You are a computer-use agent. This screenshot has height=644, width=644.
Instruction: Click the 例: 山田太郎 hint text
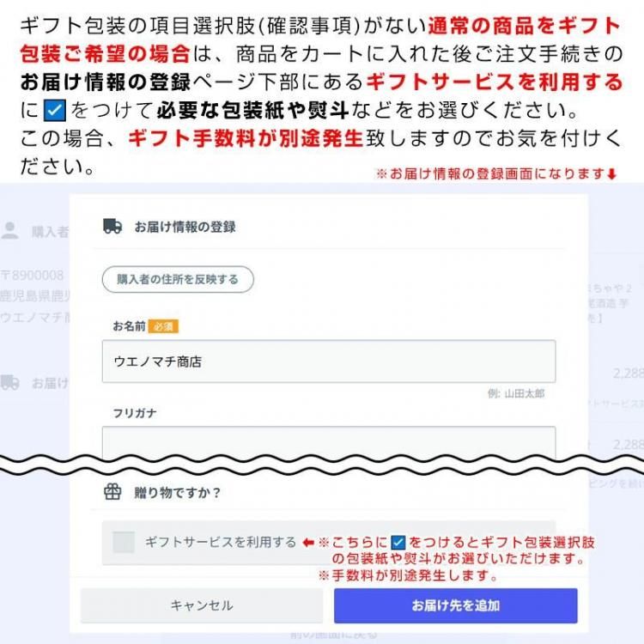(x=516, y=393)
